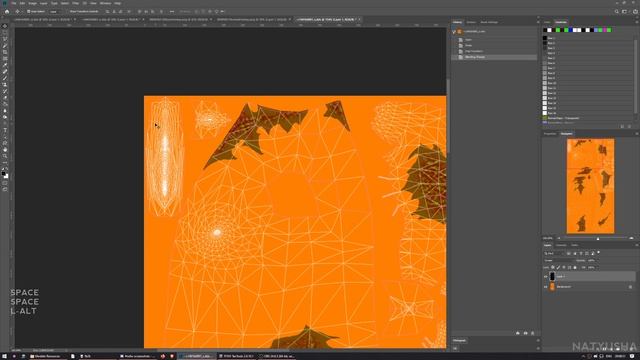Toggle layer filtering switch in Layers panel
The image size is (640, 360).
pos(598,253)
